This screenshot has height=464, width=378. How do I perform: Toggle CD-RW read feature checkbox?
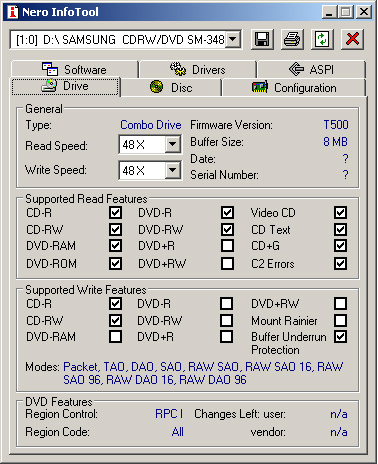point(115,229)
